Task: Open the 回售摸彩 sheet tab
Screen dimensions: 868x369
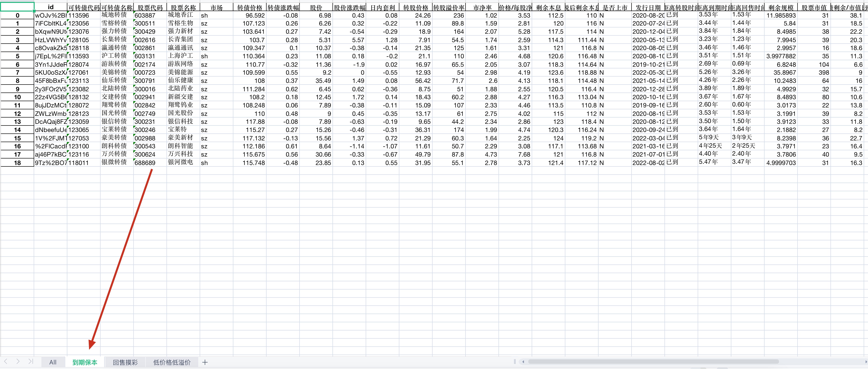Action: [125, 362]
